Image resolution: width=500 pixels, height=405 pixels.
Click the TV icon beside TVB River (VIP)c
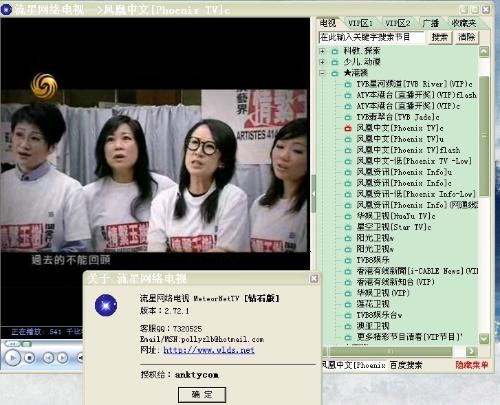pos(348,84)
